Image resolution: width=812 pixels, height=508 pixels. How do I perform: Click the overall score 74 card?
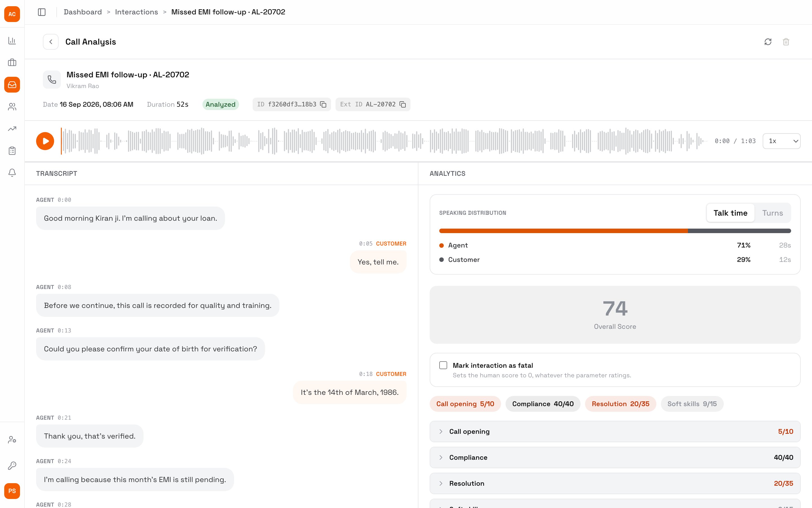(x=615, y=315)
